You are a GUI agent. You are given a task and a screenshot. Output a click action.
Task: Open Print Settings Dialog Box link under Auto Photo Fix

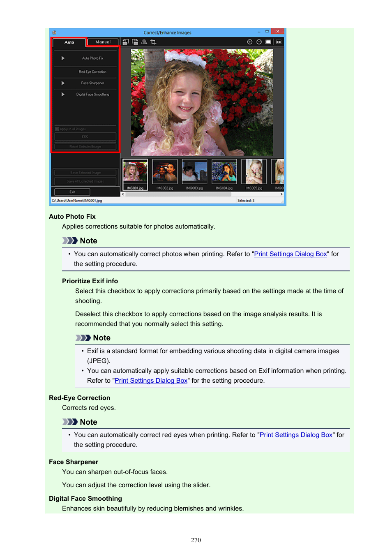291,254
